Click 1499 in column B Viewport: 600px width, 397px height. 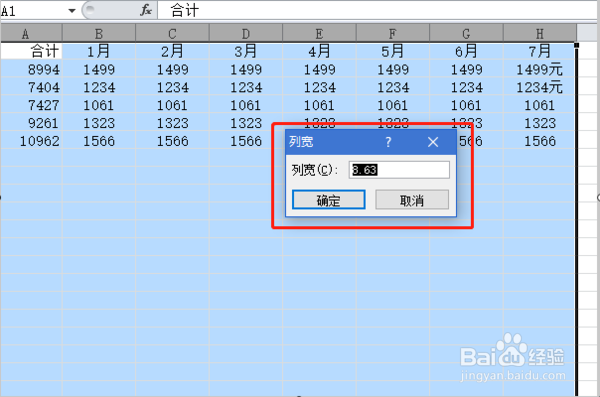(x=99, y=69)
